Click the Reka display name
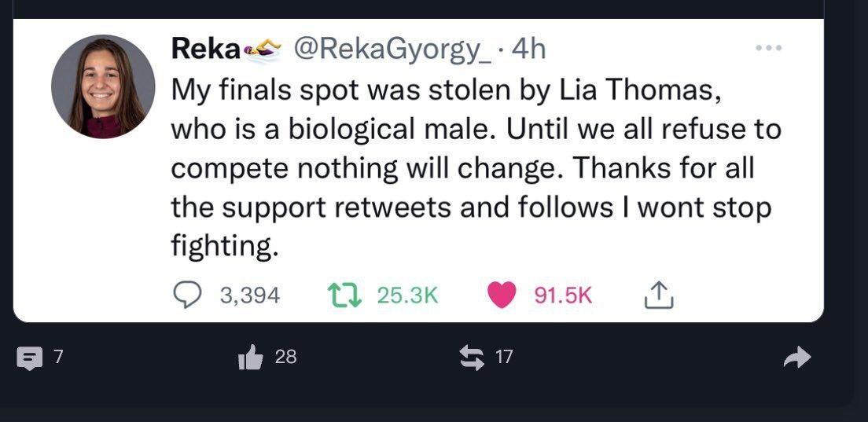 205,50
